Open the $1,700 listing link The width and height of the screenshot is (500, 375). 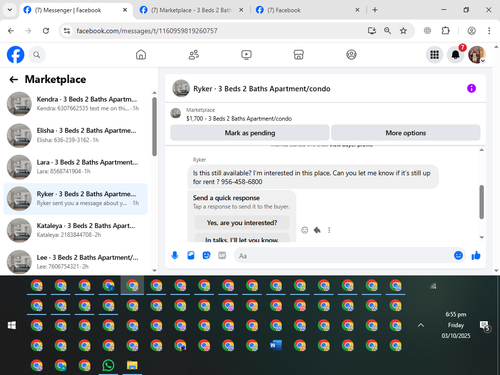pyautogui.click(x=239, y=119)
